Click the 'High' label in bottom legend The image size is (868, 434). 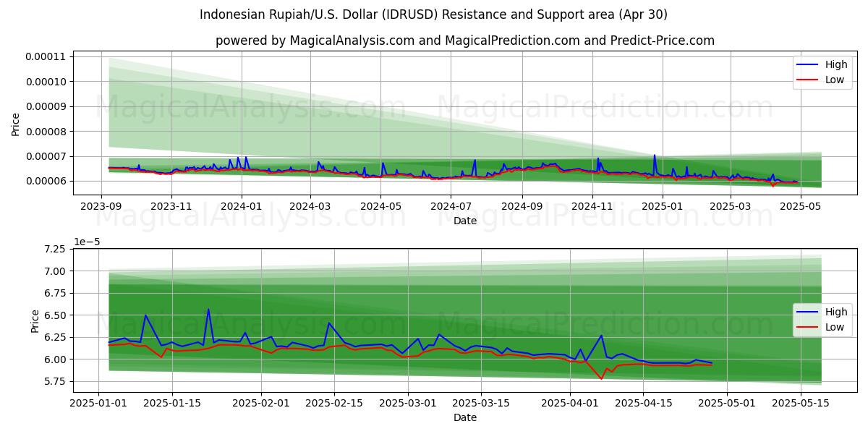pos(836,312)
